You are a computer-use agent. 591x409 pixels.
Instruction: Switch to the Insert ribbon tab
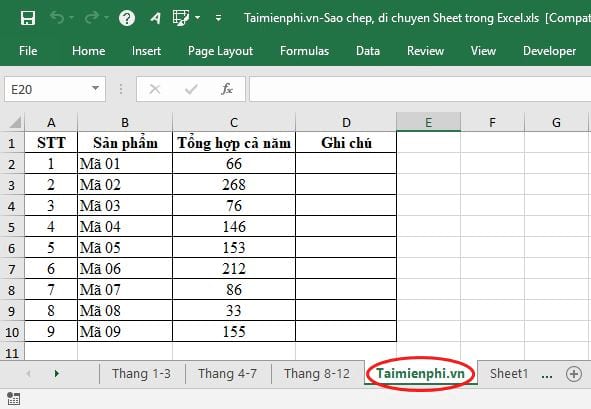146,51
